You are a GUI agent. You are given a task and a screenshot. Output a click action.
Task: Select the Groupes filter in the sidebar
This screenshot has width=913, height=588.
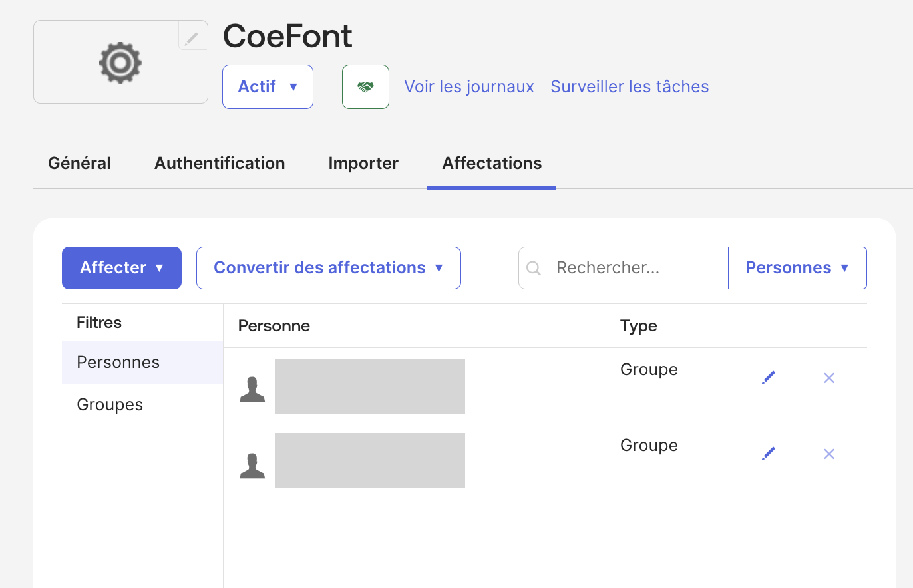(x=142, y=404)
